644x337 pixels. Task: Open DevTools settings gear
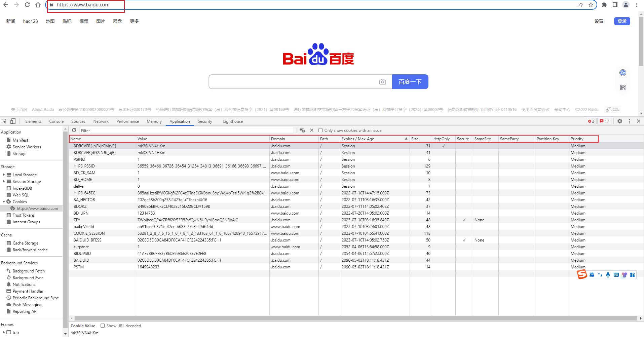click(x=620, y=121)
